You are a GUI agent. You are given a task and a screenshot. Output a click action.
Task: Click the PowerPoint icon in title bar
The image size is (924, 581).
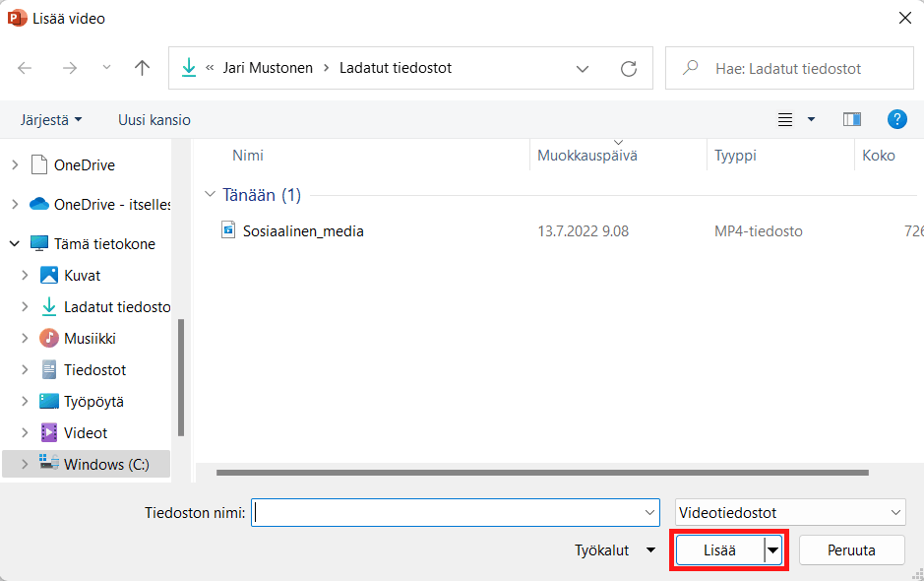coord(17,19)
